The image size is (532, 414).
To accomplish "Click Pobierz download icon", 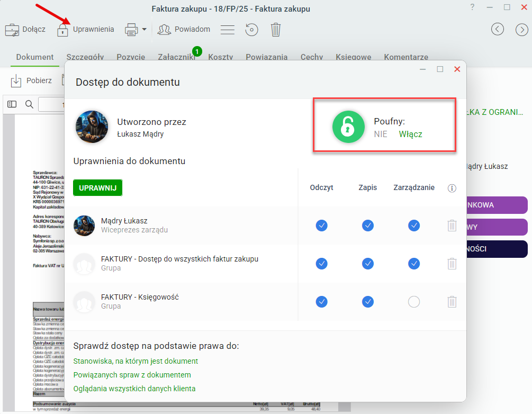I will point(16,81).
